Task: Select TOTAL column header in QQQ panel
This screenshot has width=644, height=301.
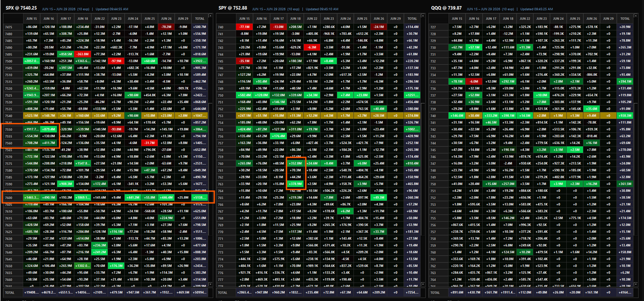Action: tap(626, 19)
